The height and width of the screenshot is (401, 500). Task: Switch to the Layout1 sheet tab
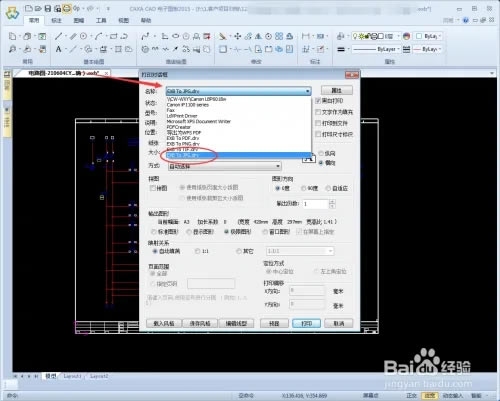click(x=72, y=376)
